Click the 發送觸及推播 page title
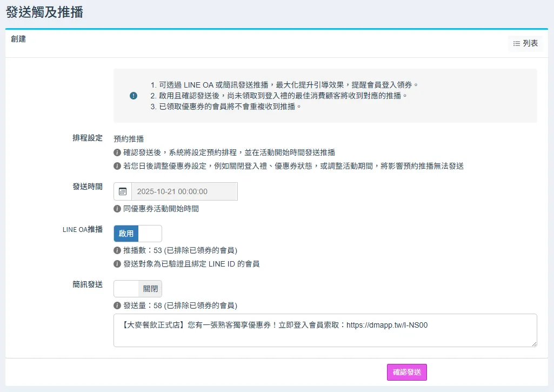This screenshot has height=392, width=554. coord(44,12)
